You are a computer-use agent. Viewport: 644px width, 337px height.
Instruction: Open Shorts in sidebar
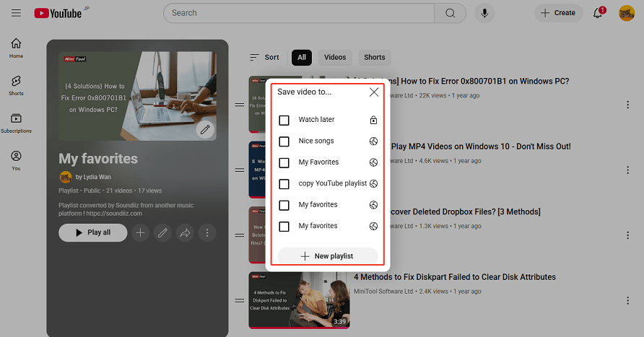point(16,85)
